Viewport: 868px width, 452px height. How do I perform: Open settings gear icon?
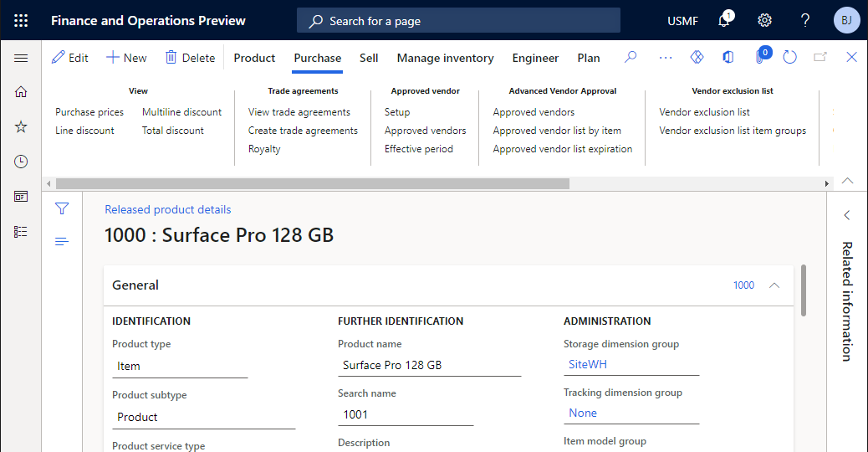click(x=764, y=20)
